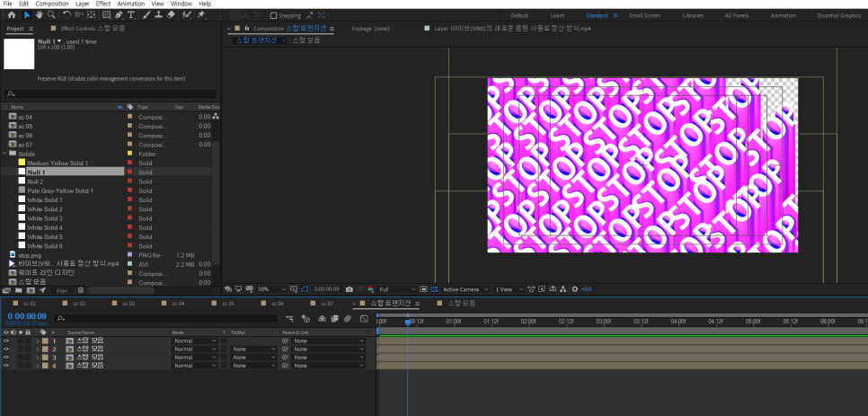Hide layer 2 with its eye icon
868x416 pixels.
(6, 350)
